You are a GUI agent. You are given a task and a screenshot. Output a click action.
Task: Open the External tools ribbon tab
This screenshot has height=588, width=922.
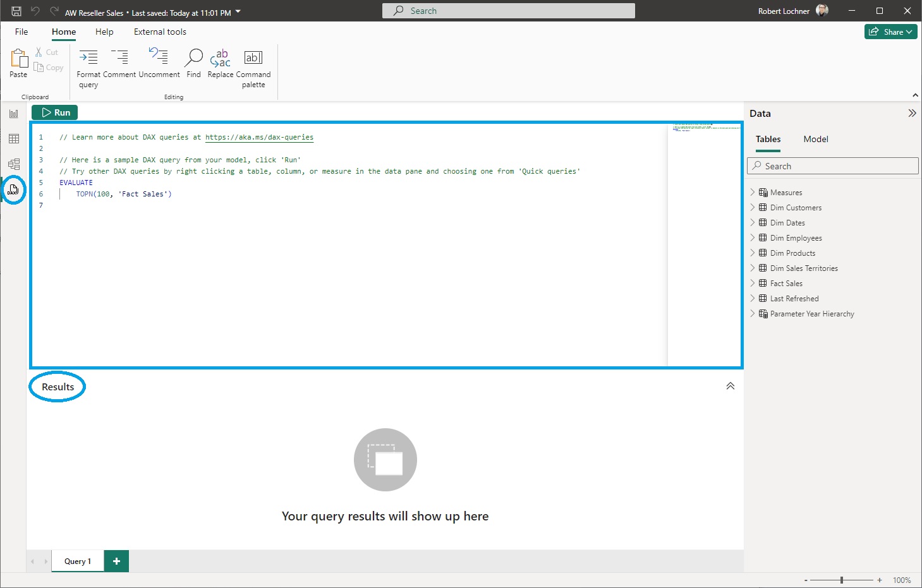pyautogui.click(x=159, y=32)
